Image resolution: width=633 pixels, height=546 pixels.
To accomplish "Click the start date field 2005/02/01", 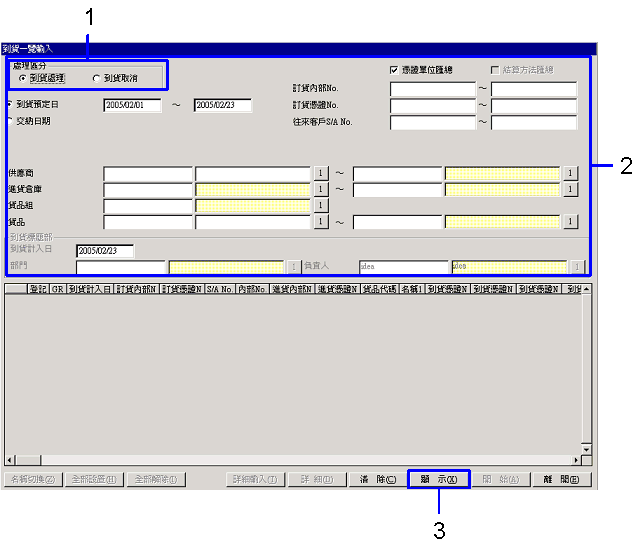I will [x=132, y=105].
